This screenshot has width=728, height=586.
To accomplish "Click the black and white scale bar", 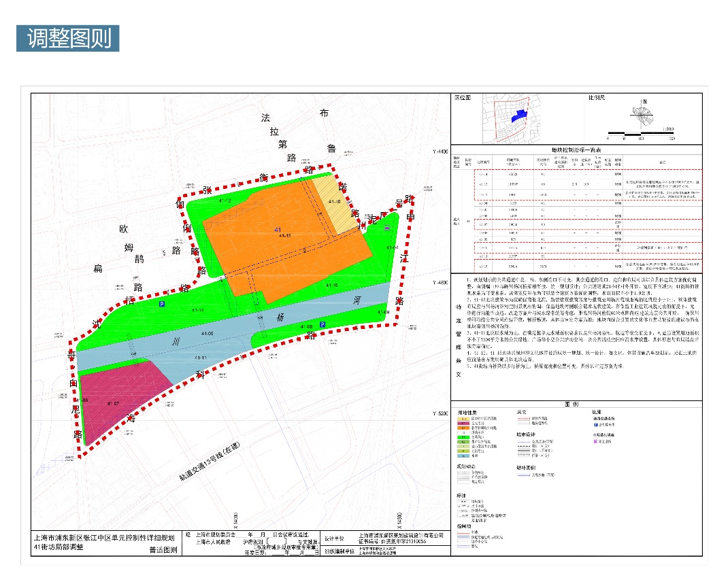I will point(640,134).
